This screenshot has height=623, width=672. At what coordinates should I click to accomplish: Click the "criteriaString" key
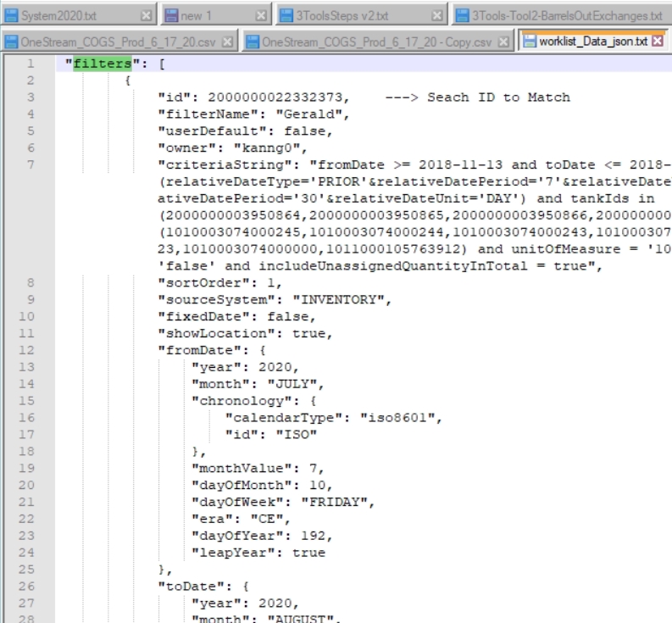(225, 164)
